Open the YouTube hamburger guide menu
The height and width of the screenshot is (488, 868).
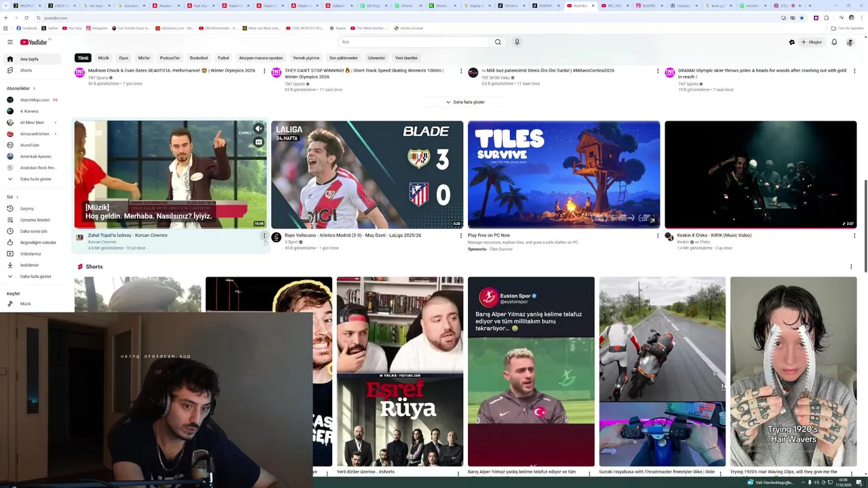pos(10,42)
